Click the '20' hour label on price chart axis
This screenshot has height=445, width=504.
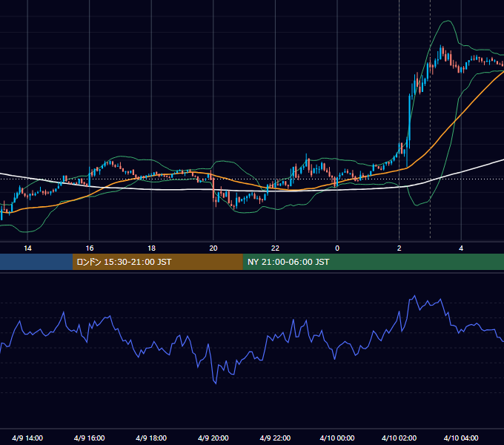click(x=213, y=248)
